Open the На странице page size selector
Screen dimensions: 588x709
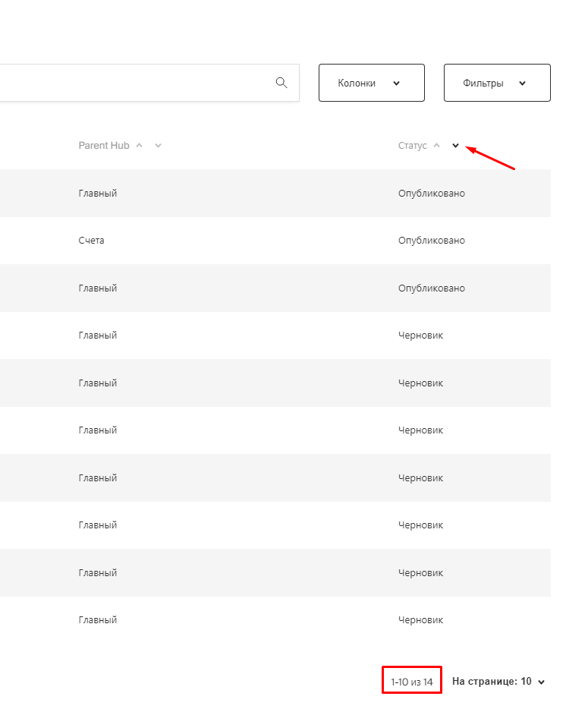497,681
